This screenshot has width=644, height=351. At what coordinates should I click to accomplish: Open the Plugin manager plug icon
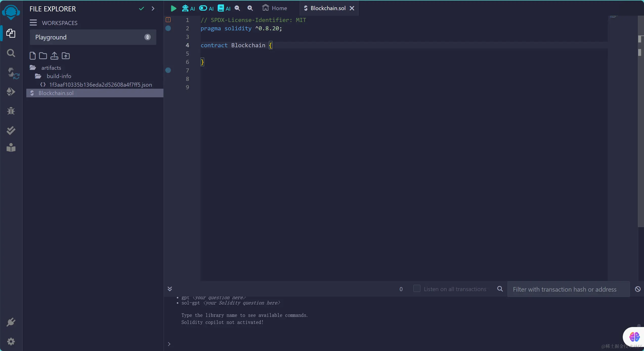point(11,322)
